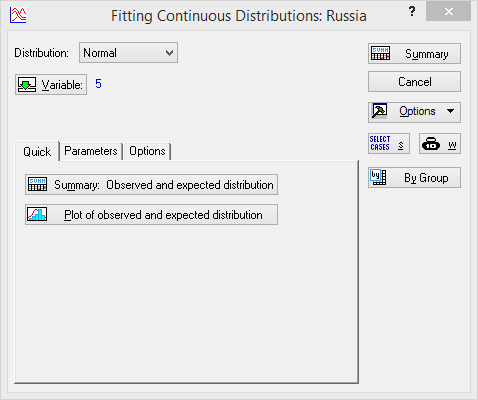The width and height of the screenshot is (478, 400).
Task: Click Summary: Observed and expected distribution
Action: pos(151,185)
